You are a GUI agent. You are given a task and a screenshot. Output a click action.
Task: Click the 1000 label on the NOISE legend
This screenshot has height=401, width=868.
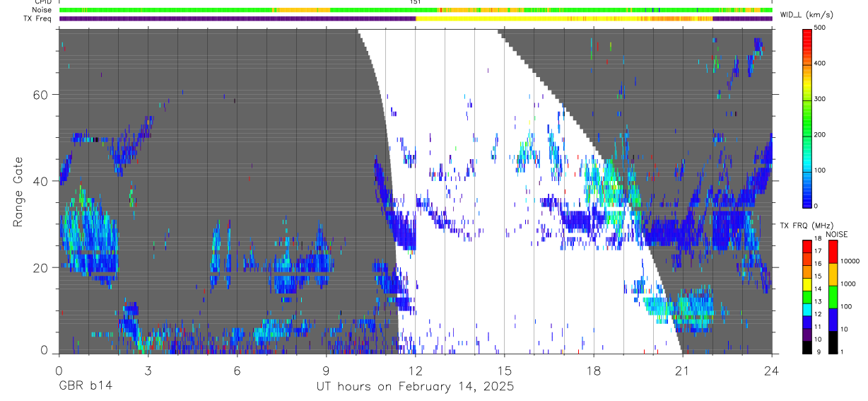[x=848, y=284]
